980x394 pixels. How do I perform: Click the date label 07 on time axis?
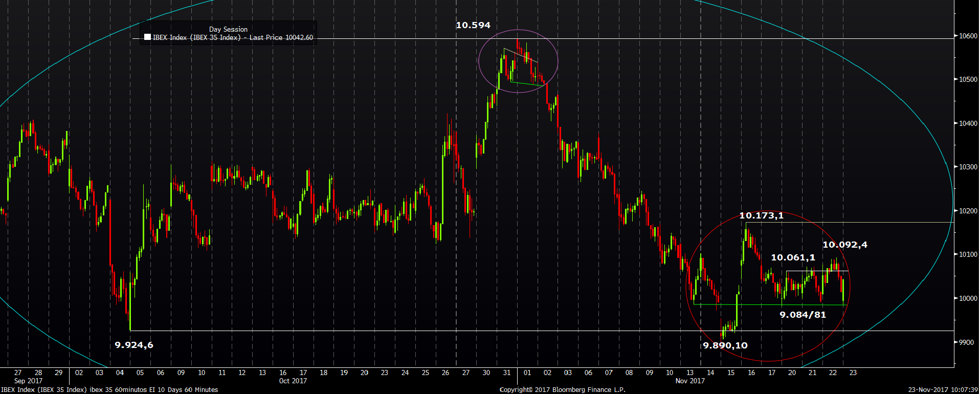pyautogui.click(x=609, y=373)
